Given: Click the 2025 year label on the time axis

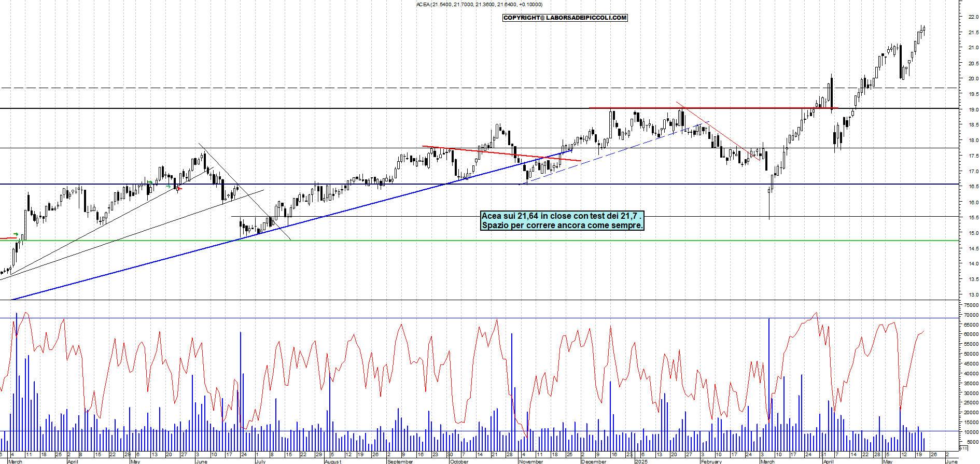Looking at the screenshot, I should coord(641,461).
